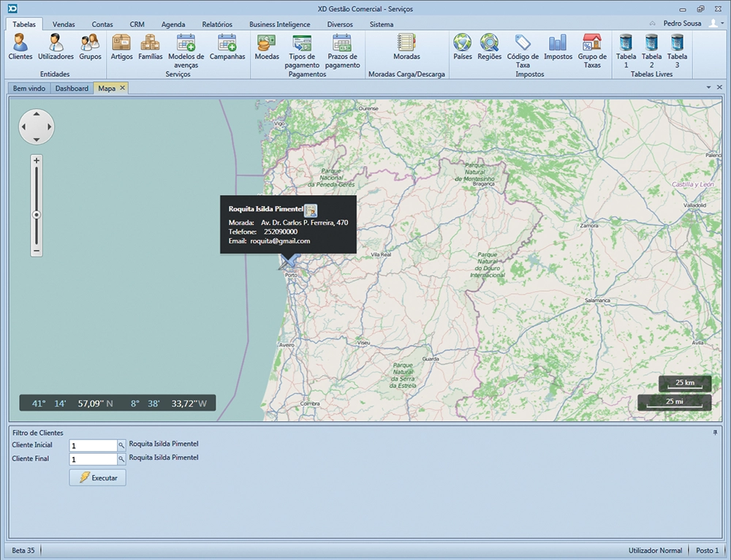Image resolution: width=731 pixels, height=560 pixels.
Task: Toggle the Filtro de Clientes panel pin
Action: tap(715, 433)
